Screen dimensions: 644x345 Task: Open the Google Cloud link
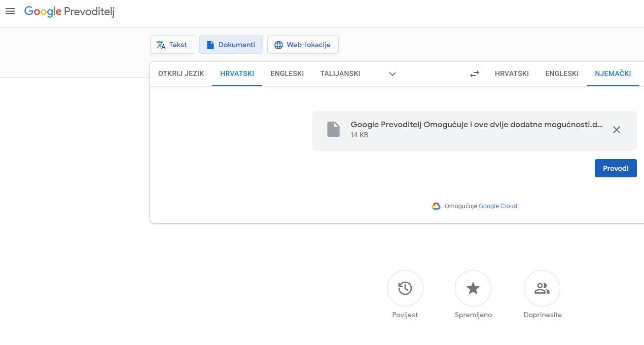(498, 206)
